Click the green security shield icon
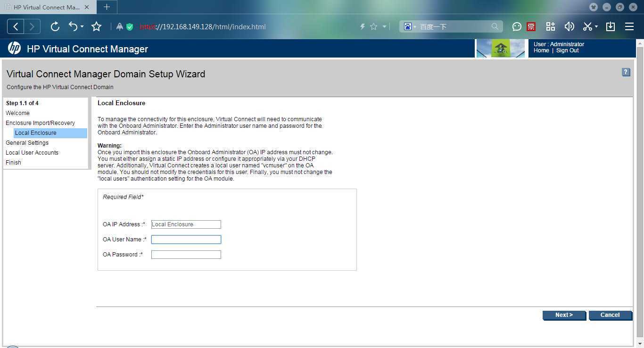 coord(130,27)
